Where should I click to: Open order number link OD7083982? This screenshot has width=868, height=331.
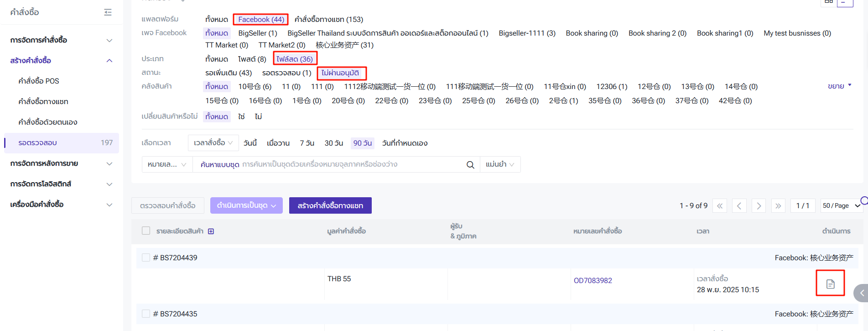click(x=593, y=281)
